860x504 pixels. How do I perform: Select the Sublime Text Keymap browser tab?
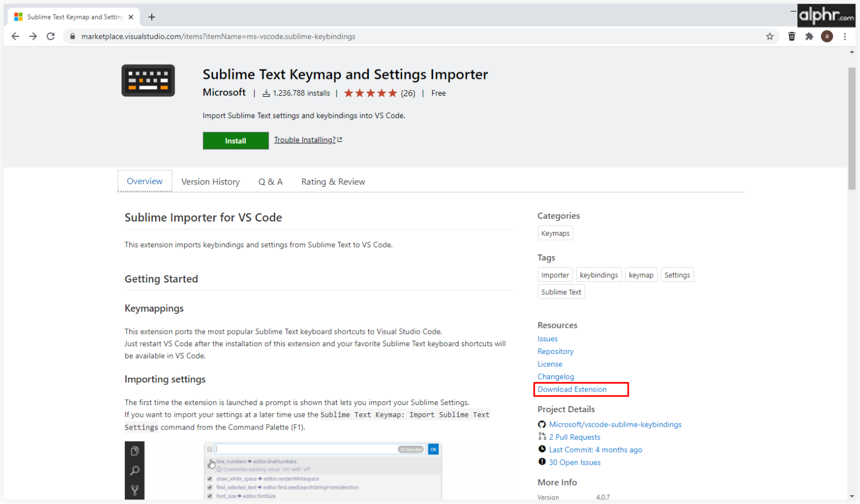(74, 17)
